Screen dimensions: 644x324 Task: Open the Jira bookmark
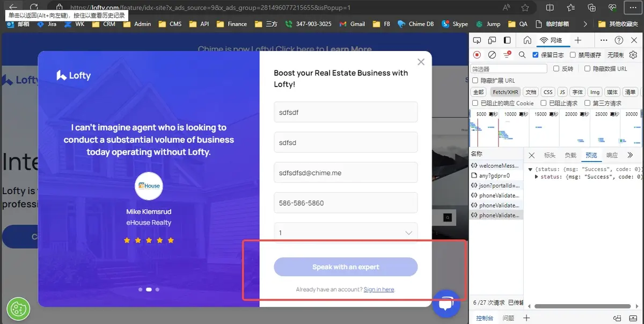(x=47, y=24)
